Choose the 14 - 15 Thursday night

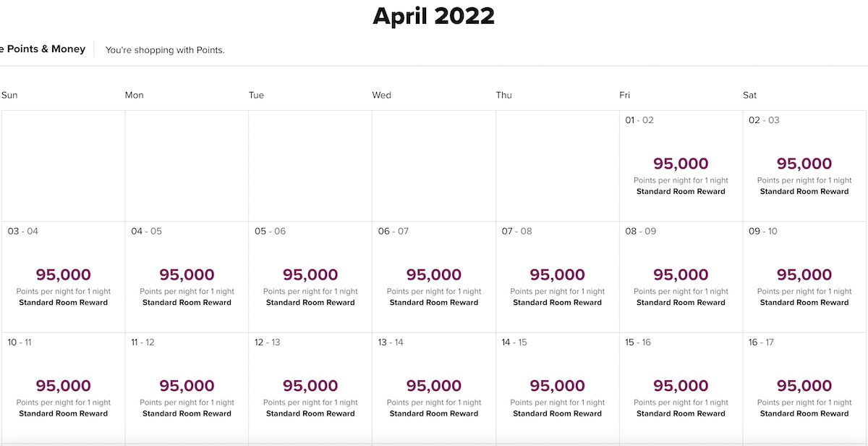tap(558, 388)
